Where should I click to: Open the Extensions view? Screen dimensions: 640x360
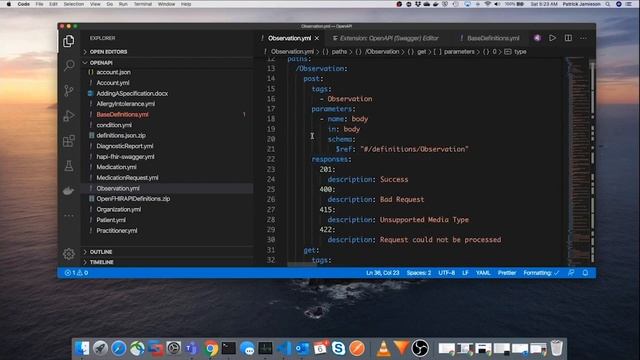69,141
